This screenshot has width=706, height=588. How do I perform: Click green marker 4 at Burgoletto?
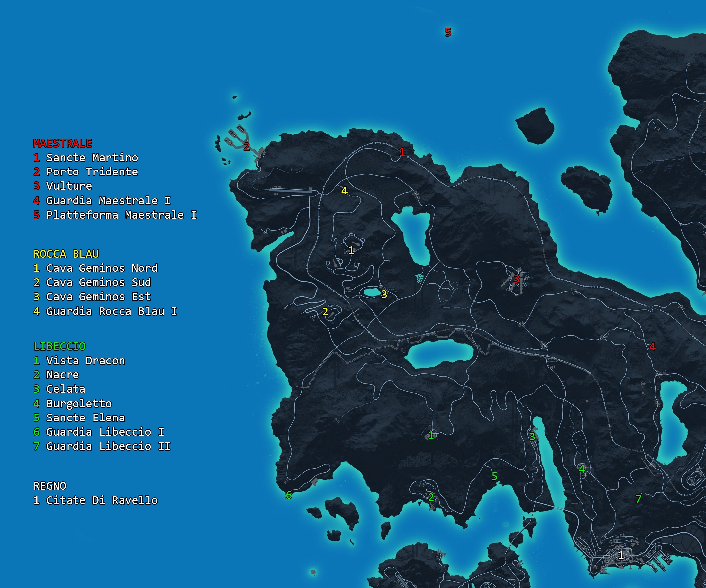[582, 469]
